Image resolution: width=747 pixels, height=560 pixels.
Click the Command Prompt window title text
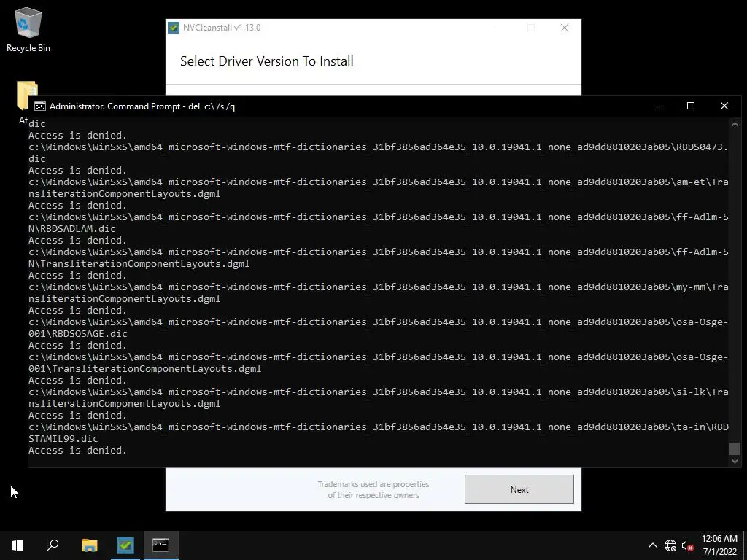pyautogui.click(x=142, y=106)
